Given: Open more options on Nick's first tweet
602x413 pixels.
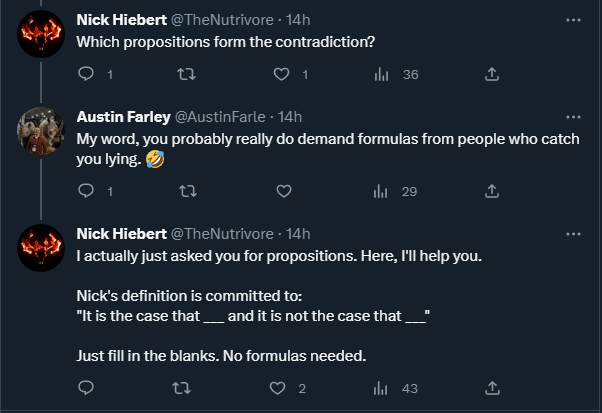Looking at the screenshot, I should pos(572,20).
